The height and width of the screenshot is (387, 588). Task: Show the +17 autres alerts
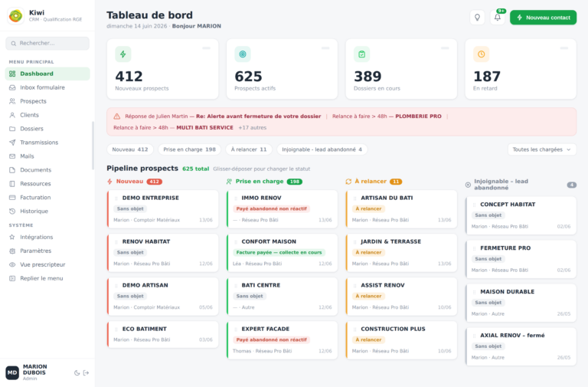pos(253,128)
